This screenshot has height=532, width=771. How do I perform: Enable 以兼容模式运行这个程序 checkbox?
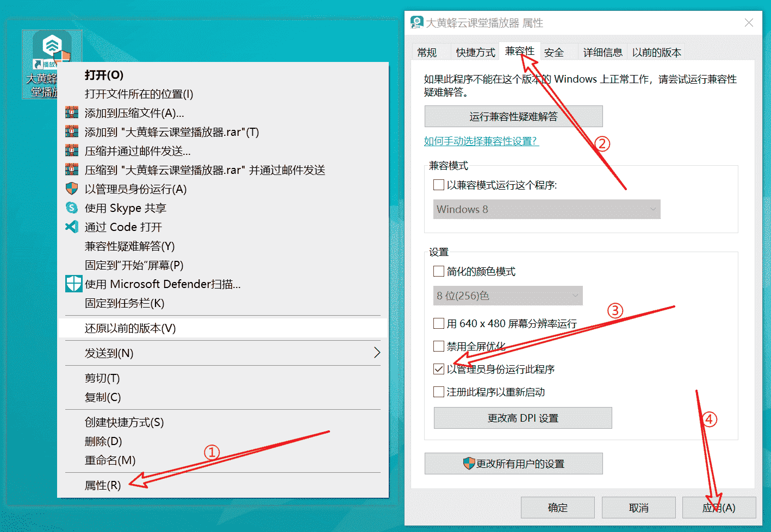click(x=439, y=185)
